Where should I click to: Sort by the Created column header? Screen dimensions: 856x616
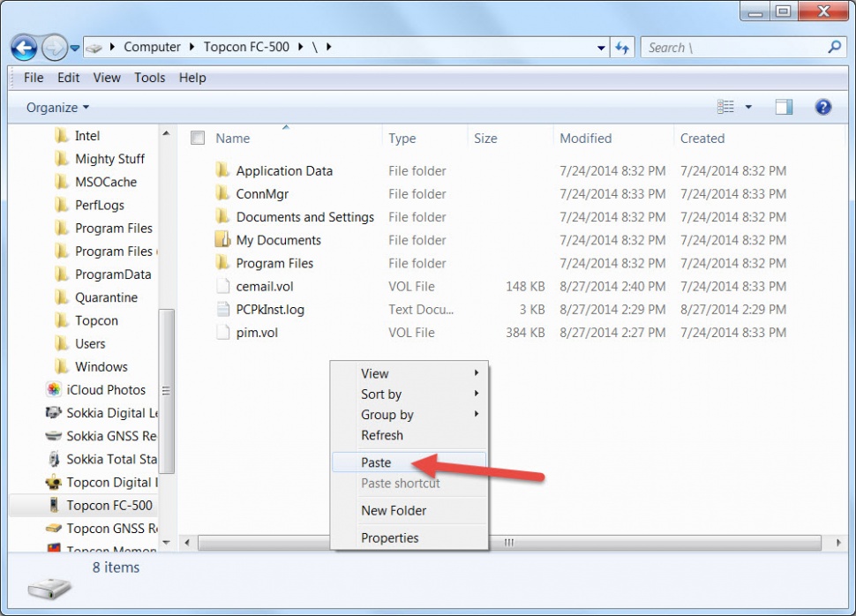(702, 139)
